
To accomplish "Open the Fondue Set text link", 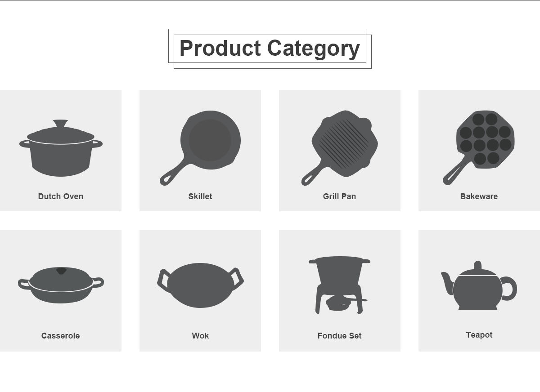I will (x=339, y=336).
